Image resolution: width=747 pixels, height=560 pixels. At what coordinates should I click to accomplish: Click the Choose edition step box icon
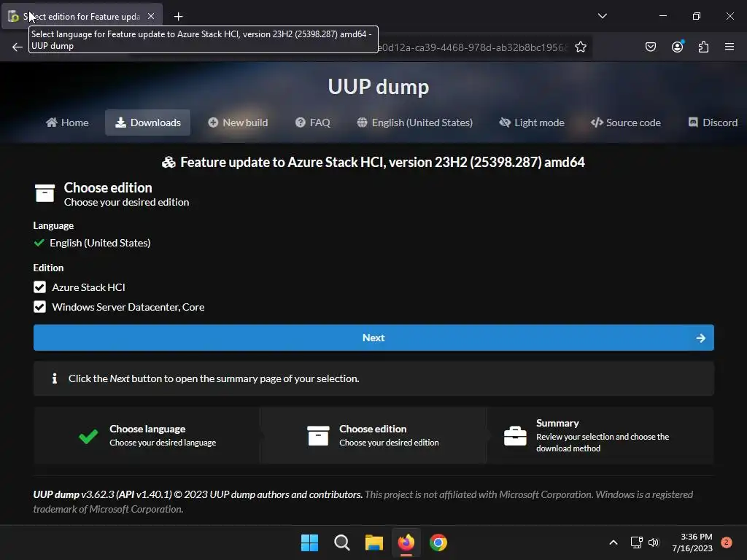tap(318, 436)
